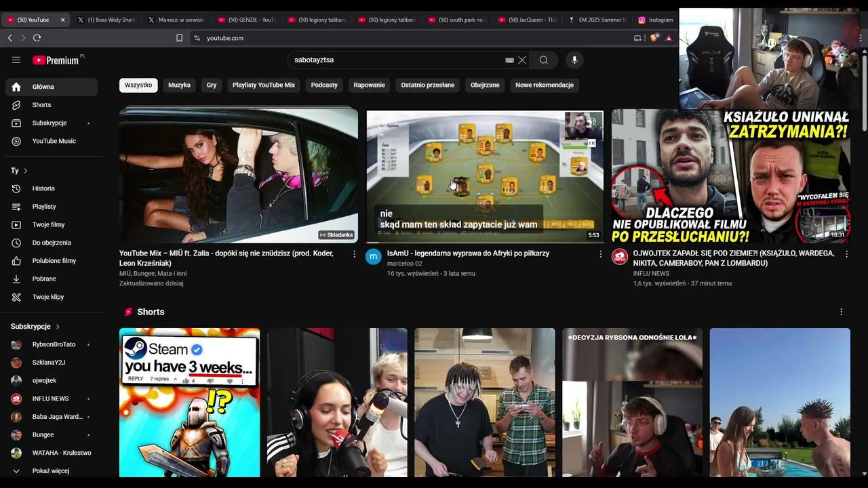Open RybsonBroTato channel
The image size is (868, 488).
[x=52, y=344]
